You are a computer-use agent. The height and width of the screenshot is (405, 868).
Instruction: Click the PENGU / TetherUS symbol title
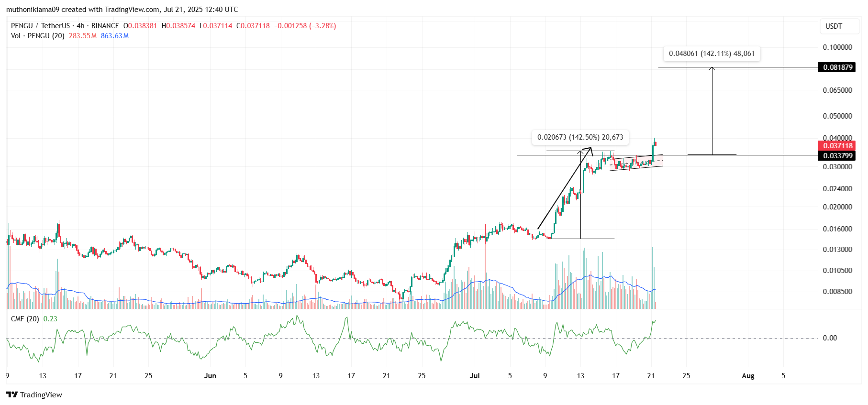(x=40, y=26)
